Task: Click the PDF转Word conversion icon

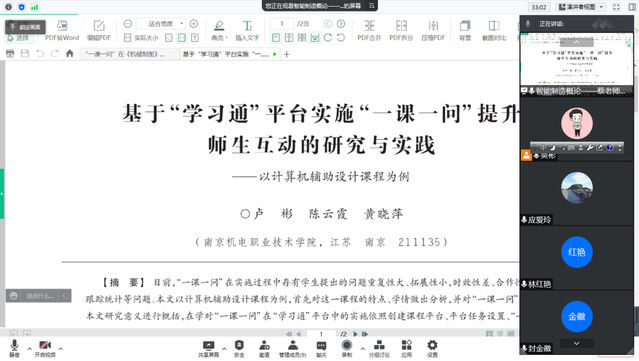Action: [x=62, y=31]
